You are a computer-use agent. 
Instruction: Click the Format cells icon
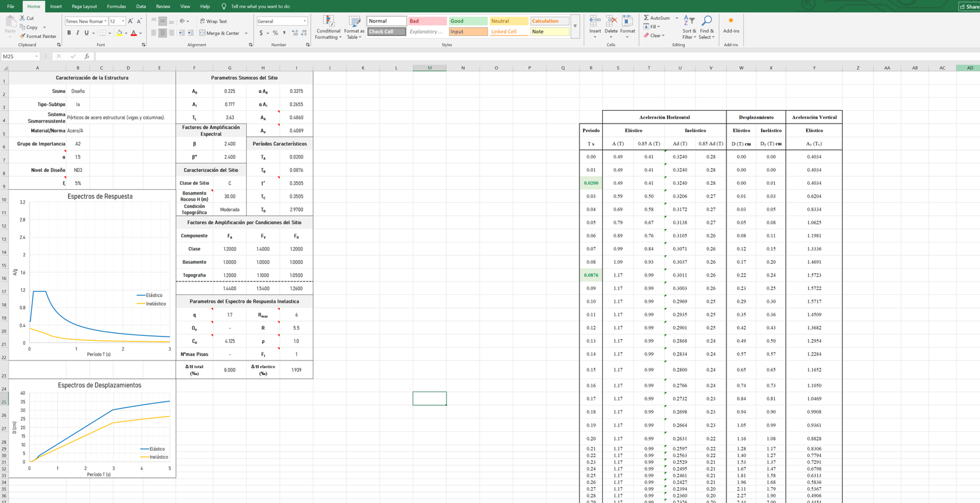pos(627,21)
